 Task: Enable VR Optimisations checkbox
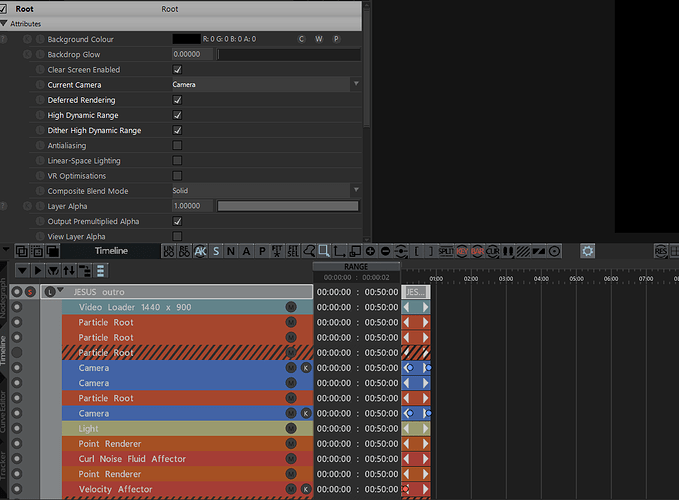(177, 176)
